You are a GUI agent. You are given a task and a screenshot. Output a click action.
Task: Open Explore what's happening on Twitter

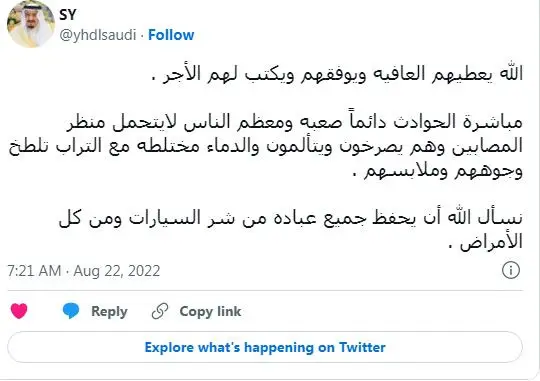click(265, 347)
